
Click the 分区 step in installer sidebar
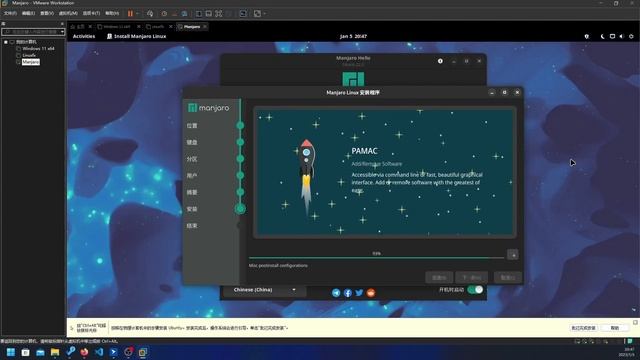coord(192,159)
